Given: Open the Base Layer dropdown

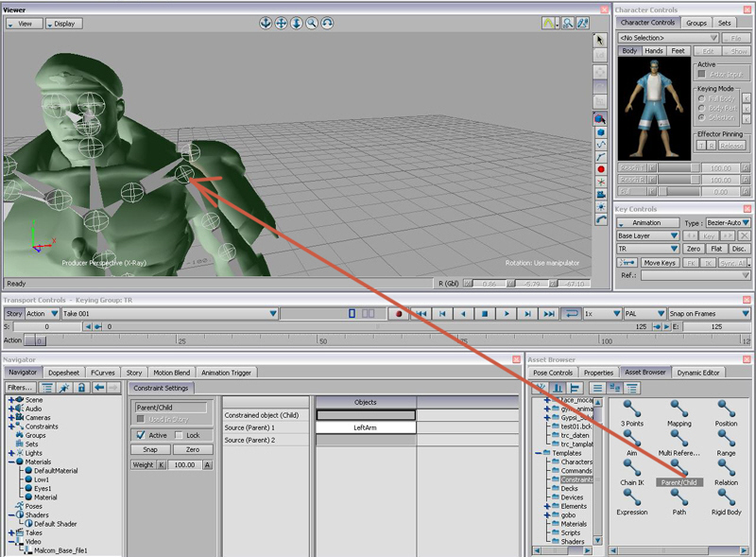Looking at the screenshot, I should pyautogui.click(x=647, y=235).
